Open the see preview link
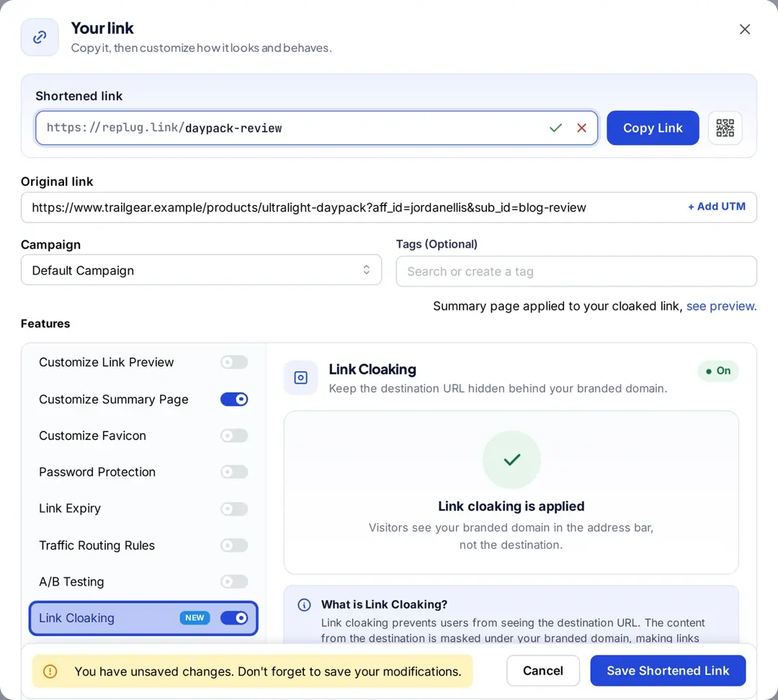This screenshot has width=778, height=700. coord(721,306)
